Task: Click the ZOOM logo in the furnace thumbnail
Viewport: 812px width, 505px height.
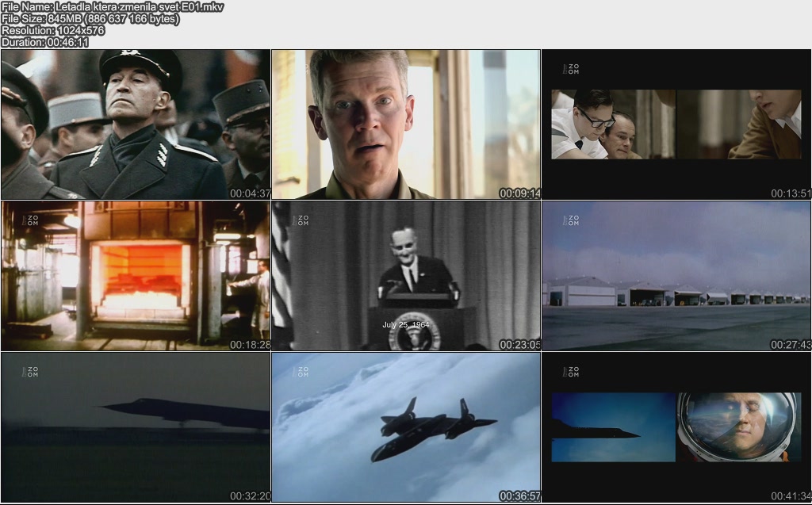Action: point(31,220)
